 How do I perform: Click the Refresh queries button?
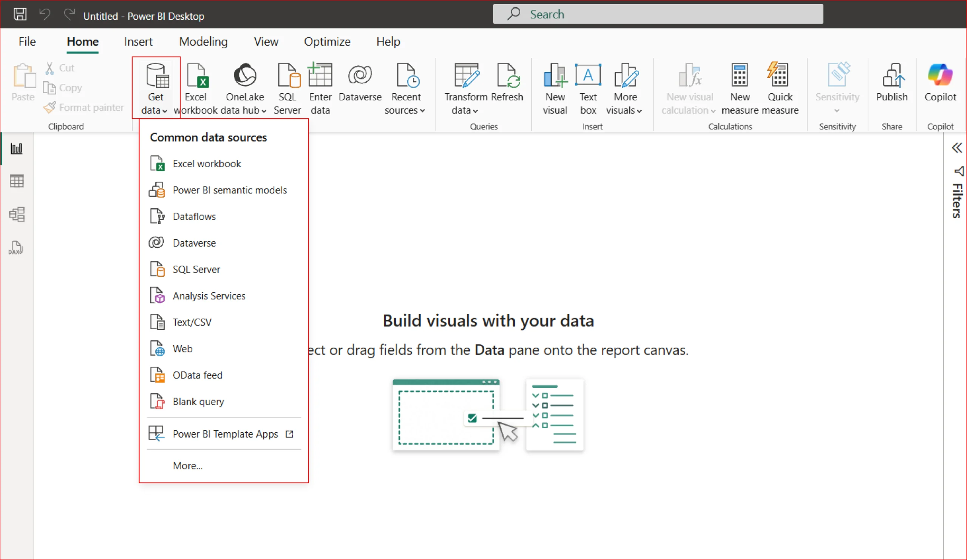pos(507,82)
